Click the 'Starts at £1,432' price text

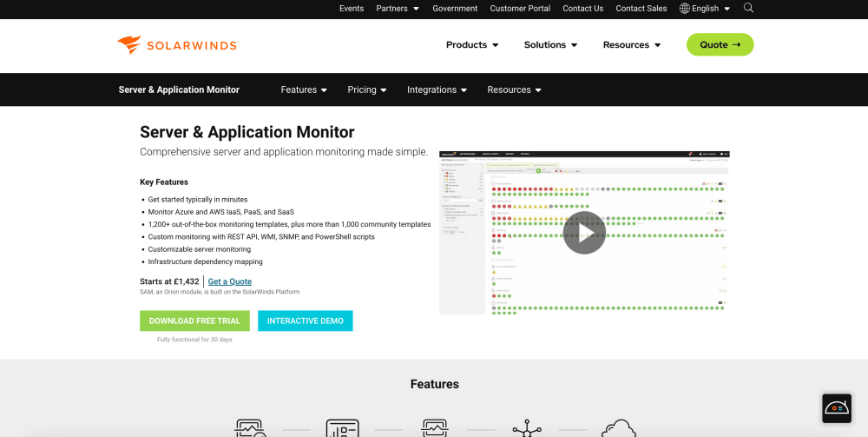(169, 281)
